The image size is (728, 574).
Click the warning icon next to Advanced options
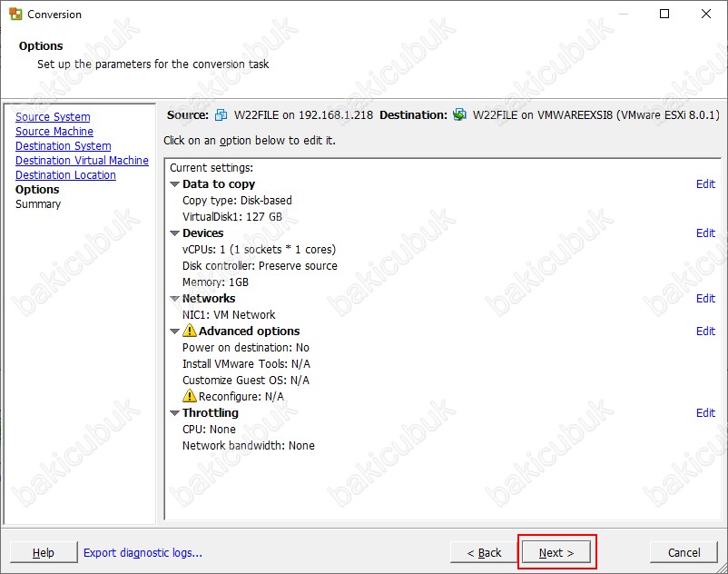pyautogui.click(x=190, y=331)
